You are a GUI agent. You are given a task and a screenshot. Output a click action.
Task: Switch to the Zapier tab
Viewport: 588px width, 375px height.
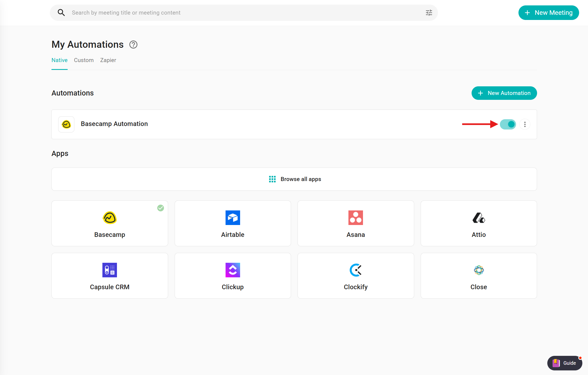(108, 60)
